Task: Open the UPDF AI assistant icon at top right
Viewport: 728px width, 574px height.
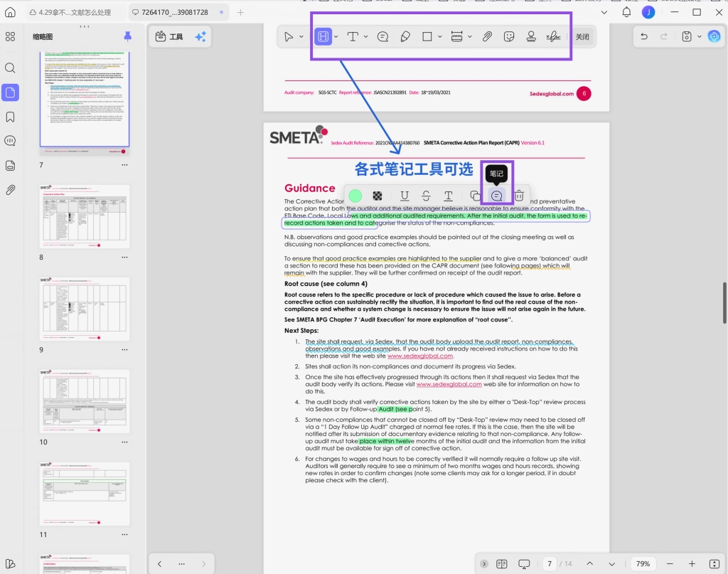Action: 714,36
